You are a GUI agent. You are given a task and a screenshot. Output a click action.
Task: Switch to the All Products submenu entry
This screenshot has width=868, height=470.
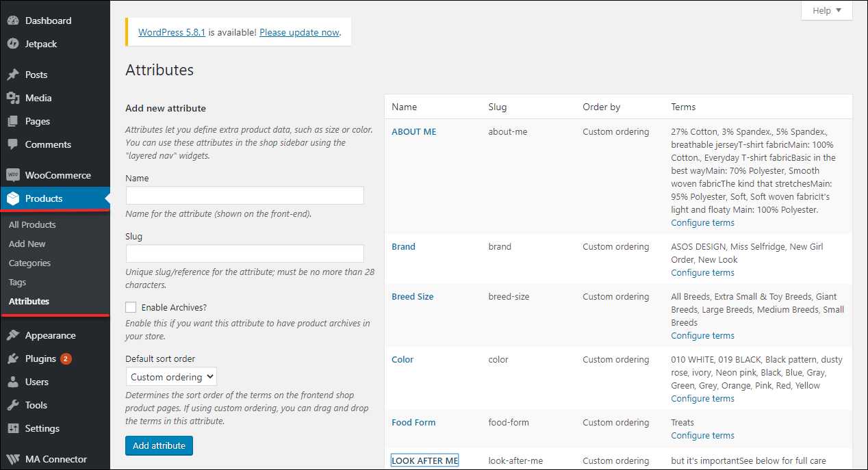(31, 224)
